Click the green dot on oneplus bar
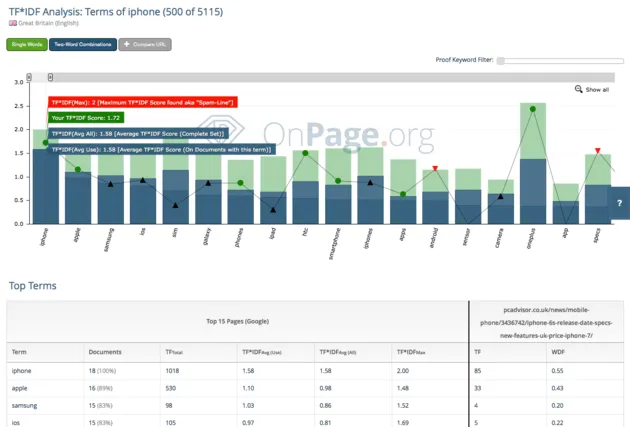Viewport: 630px width, 427px height. tap(533, 109)
